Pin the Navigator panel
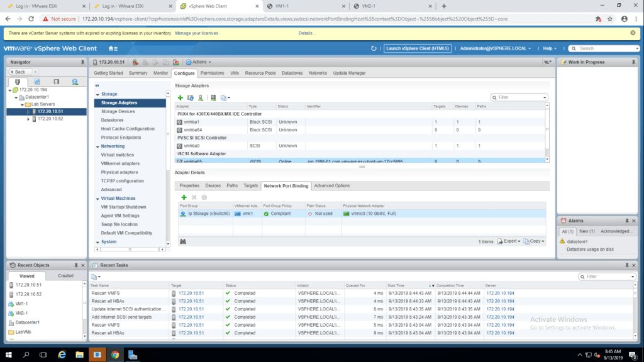The image size is (644, 362). click(x=82, y=62)
